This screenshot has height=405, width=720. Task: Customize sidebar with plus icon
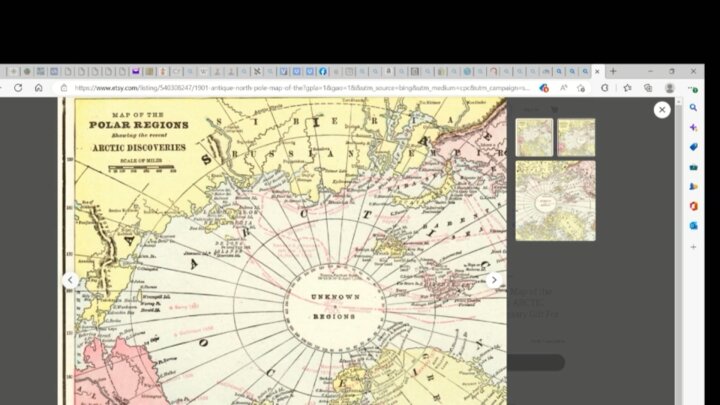pyautogui.click(x=693, y=247)
